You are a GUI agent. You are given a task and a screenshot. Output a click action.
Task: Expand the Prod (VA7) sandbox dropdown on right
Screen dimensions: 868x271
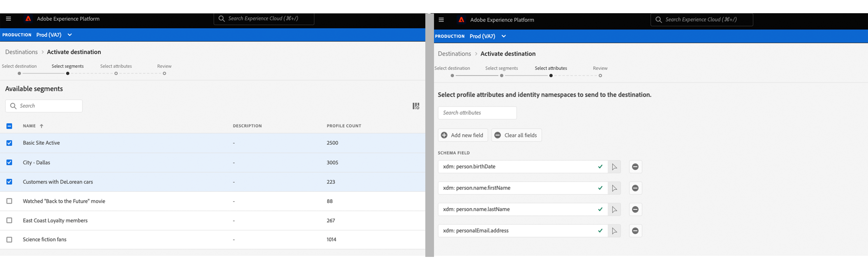(x=503, y=36)
